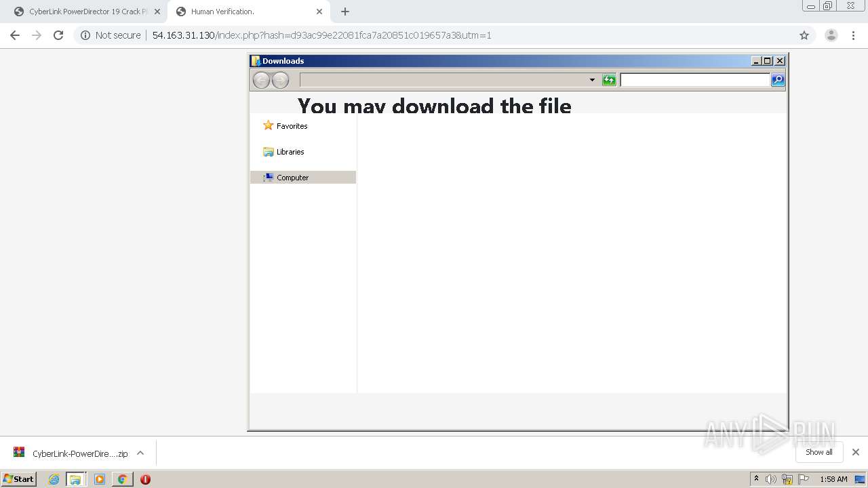Open downloaded CyberLink-PowerDire zip file
Screen dimensions: 868x488
tap(71, 453)
